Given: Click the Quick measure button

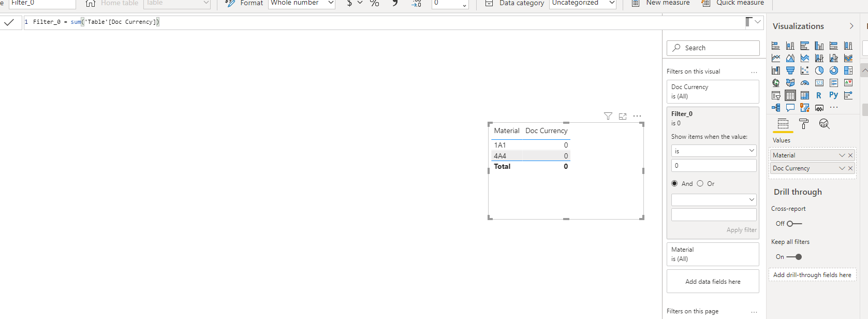Looking at the screenshot, I should click(x=733, y=3).
